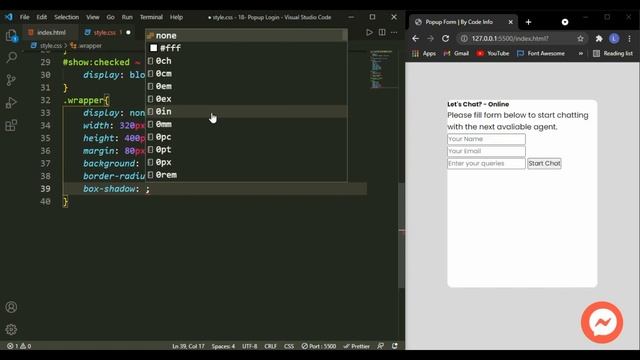Choose the '0rem' suggestion
Viewport: 640px width, 360px height.
[x=247, y=175]
